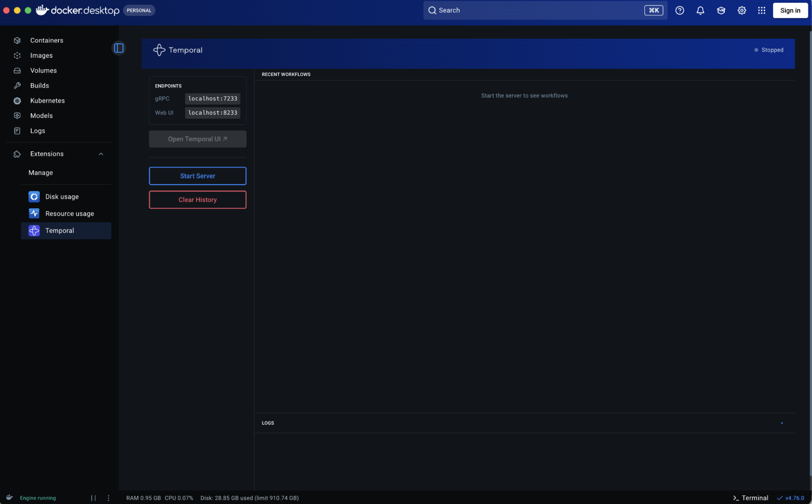The height and width of the screenshot is (504, 812).
Task: Open the Containers menu item
Action: click(47, 40)
